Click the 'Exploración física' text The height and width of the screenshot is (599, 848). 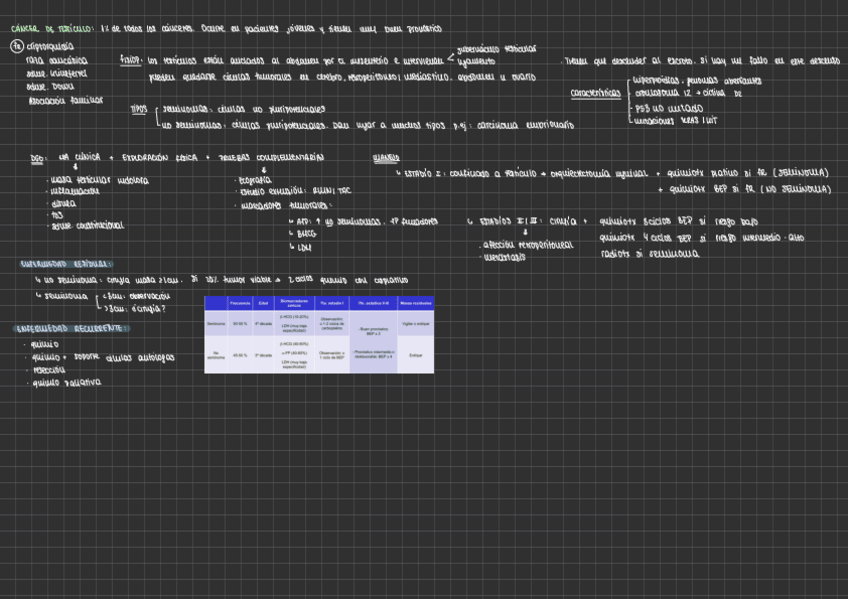pos(159,157)
